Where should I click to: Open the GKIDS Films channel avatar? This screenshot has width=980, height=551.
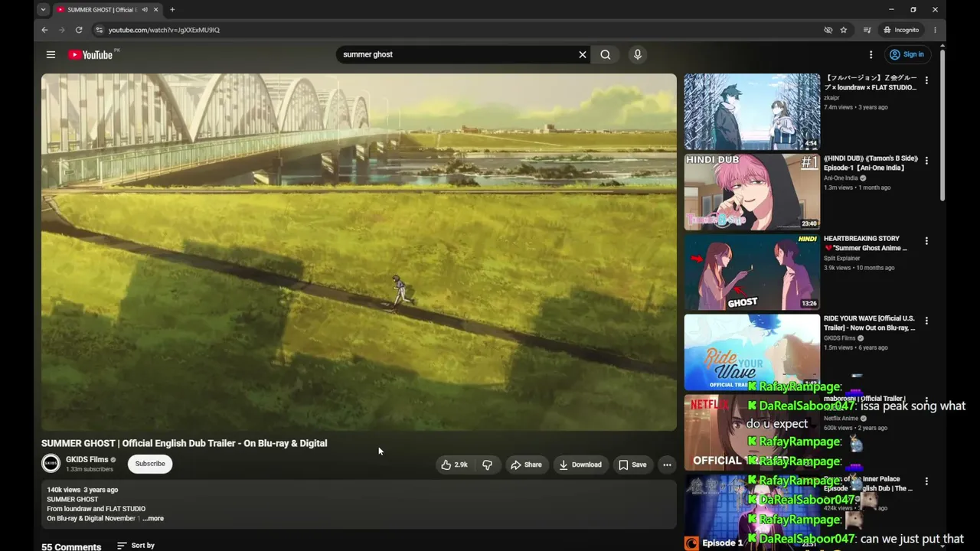[51, 464]
